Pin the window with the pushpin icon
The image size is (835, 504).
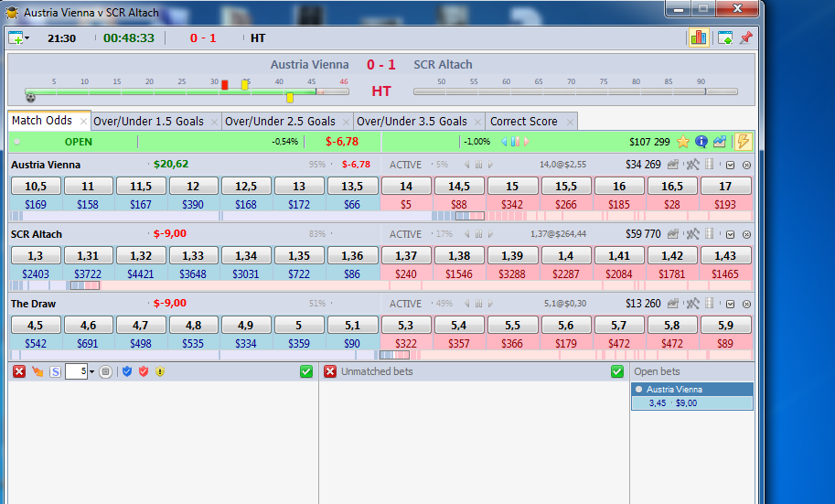(745, 38)
